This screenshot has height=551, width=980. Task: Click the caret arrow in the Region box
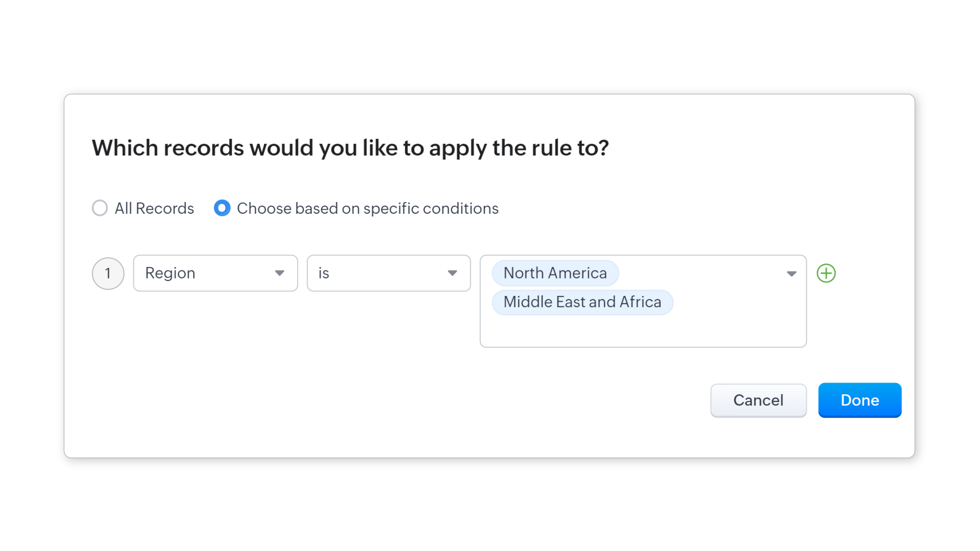point(279,273)
